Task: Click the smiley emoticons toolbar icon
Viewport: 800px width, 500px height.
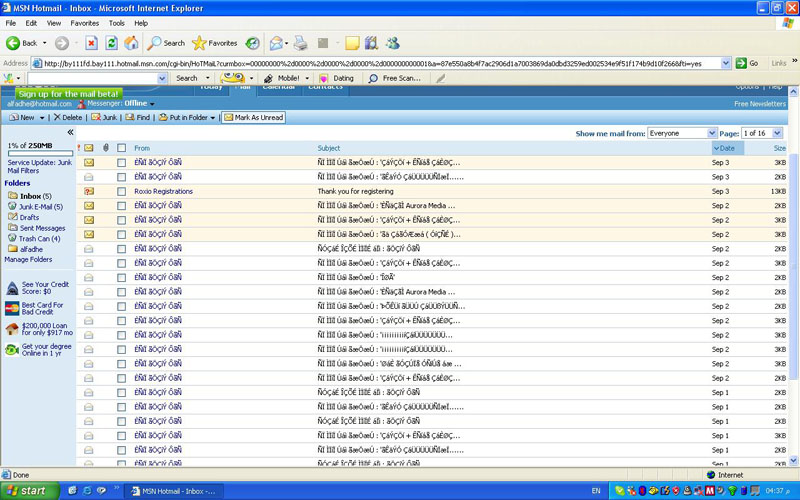Action: tap(232, 78)
